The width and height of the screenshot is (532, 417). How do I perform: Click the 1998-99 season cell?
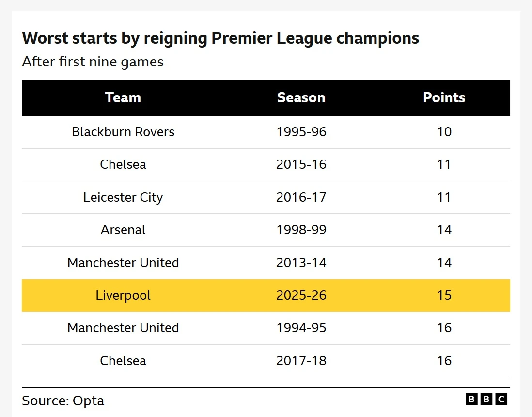click(301, 230)
